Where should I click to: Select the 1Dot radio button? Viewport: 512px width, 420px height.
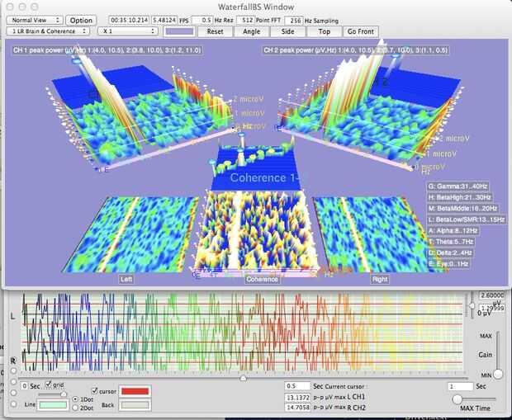[x=75, y=399]
